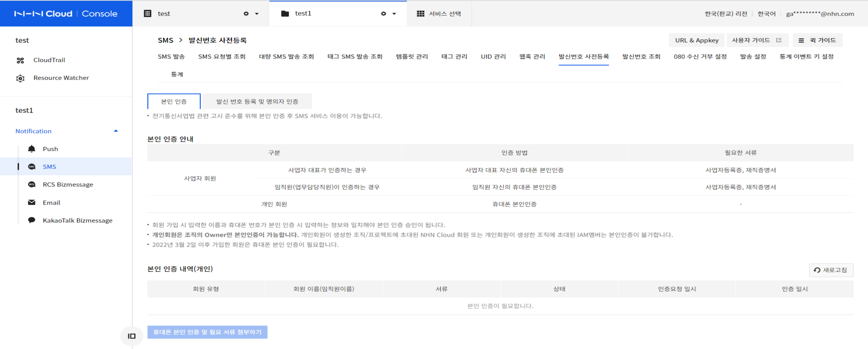
Task: Open the 한국어 language selector
Action: (x=766, y=13)
